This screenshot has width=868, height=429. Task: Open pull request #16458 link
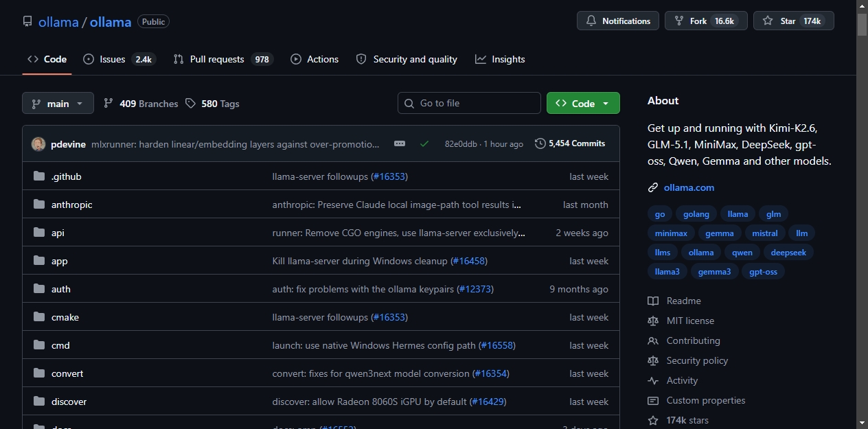point(469,261)
